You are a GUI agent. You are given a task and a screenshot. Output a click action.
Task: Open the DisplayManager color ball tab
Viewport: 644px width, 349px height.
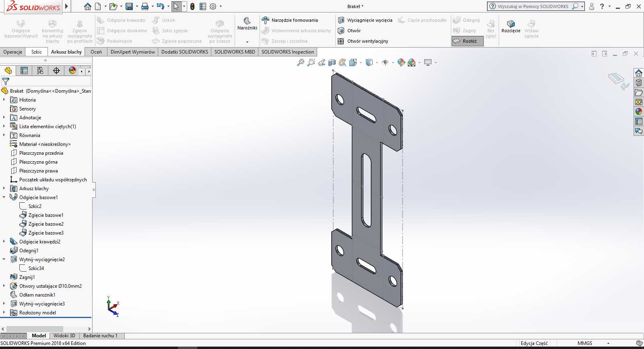click(72, 71)
